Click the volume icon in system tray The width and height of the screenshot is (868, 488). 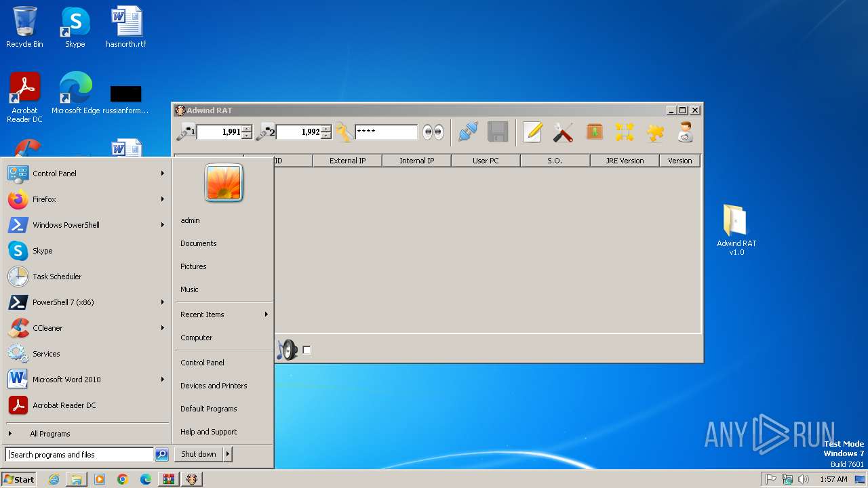tap(804, 479)
